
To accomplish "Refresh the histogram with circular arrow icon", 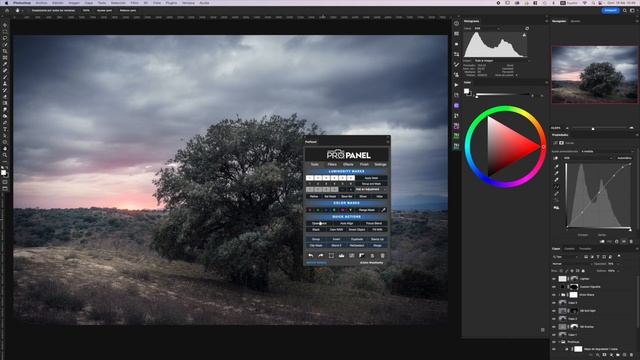I will pyautogui.click(x=527, y=29).
